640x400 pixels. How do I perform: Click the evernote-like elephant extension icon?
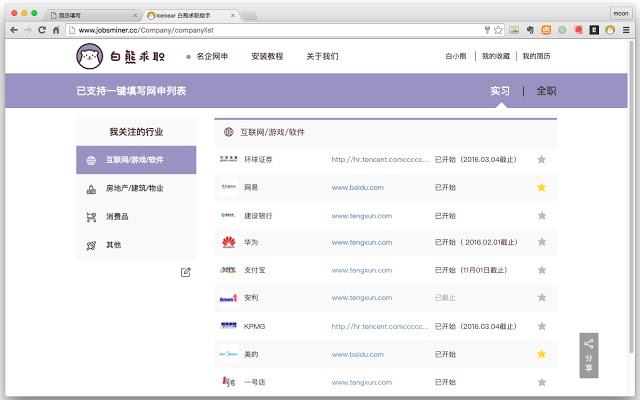point(530,30)
